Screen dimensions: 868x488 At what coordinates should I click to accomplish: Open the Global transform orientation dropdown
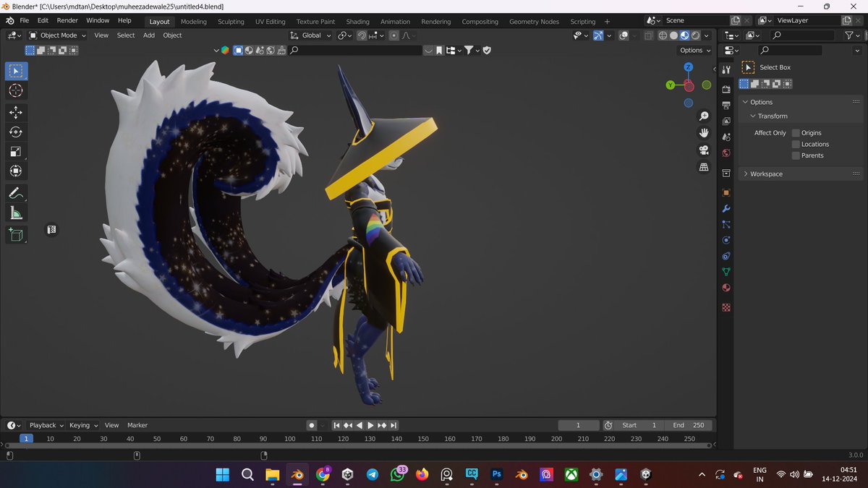pos(311,35)
